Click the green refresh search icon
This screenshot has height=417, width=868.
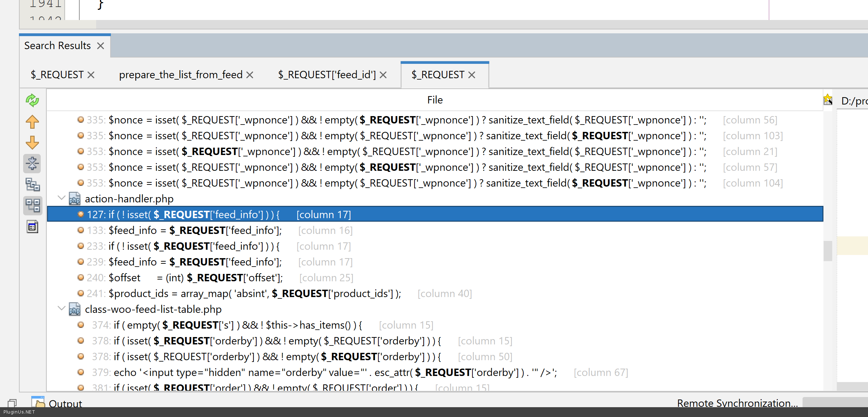tap(32, 101)
